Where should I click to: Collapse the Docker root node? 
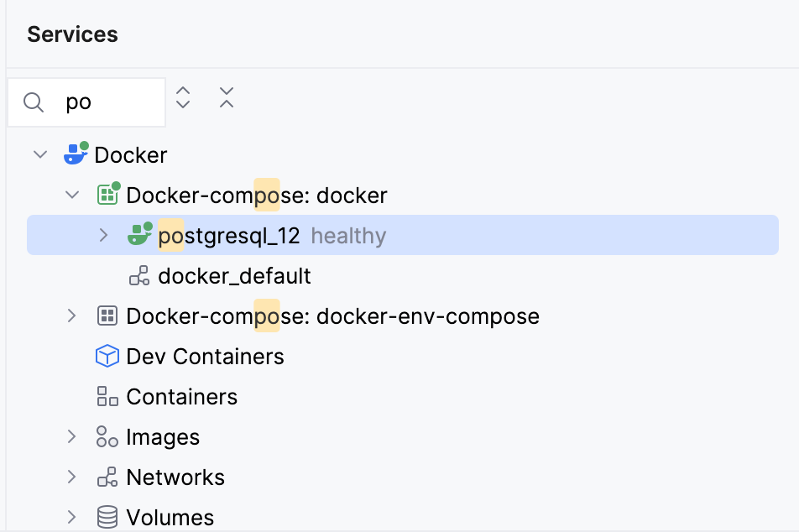click(x=39, y=154)
